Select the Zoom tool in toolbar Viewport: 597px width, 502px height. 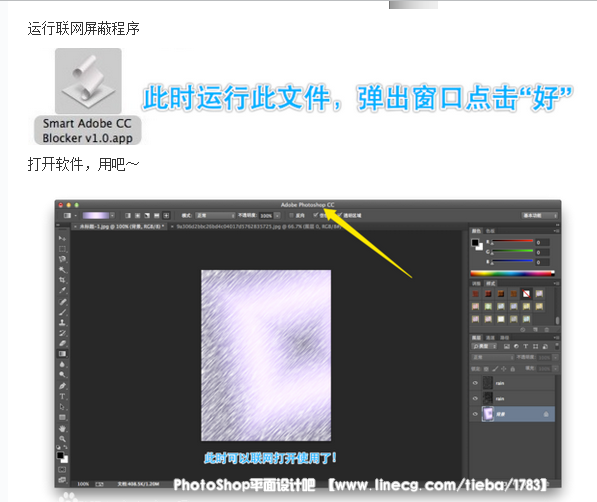(62, 439)
